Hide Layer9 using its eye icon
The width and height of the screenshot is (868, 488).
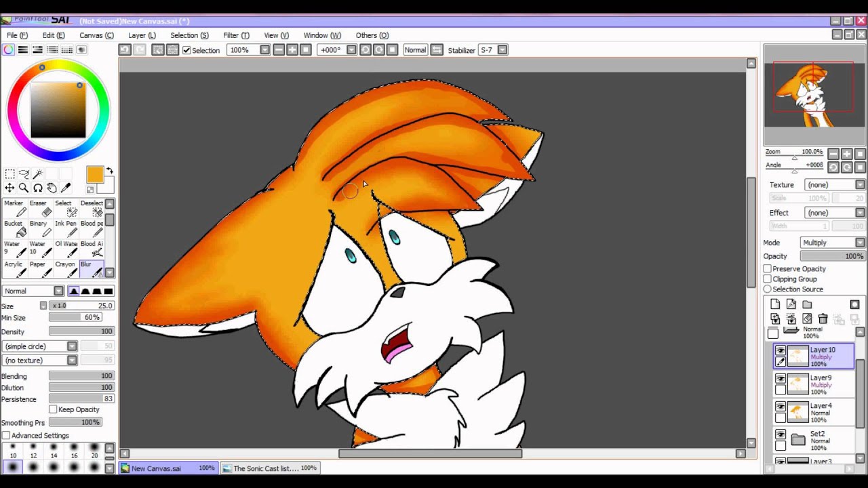click(x=781, y=378)
